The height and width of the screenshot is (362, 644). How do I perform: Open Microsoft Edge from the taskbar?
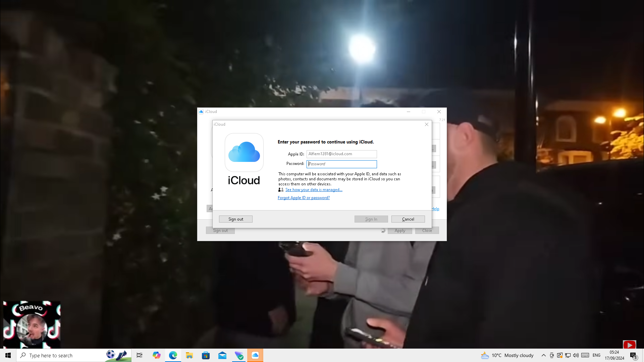click(173, 355)
